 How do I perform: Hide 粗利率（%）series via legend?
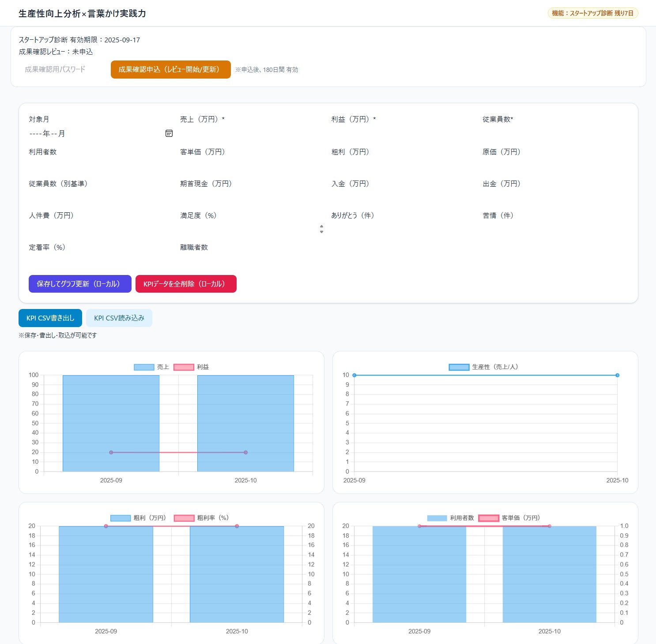pos(184,518)
